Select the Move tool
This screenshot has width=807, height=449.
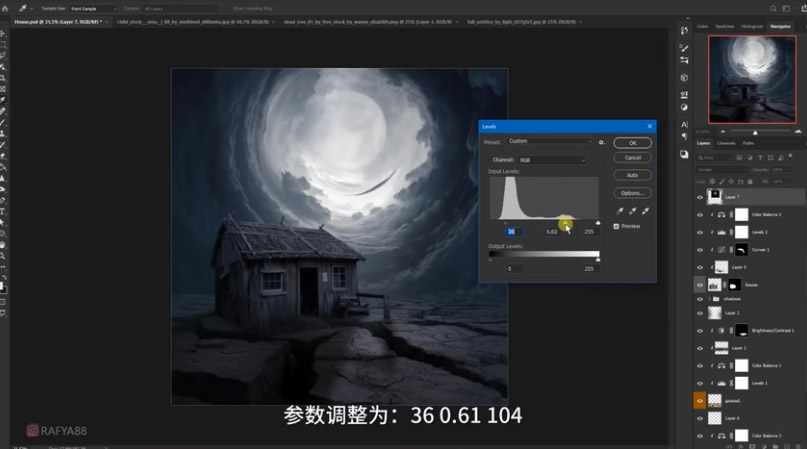click(4, 34)
